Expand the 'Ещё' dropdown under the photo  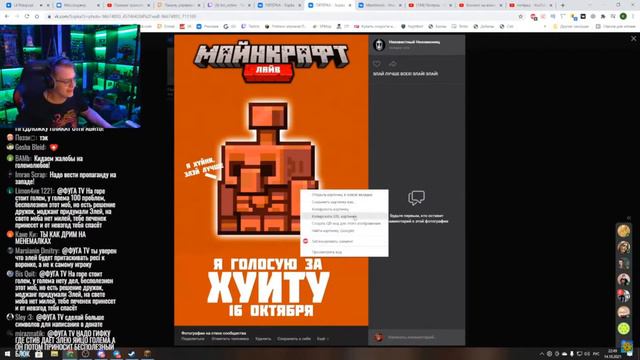[323, 339]
